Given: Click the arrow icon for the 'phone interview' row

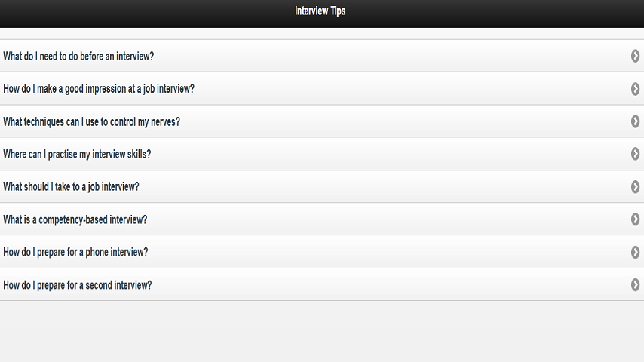Looking at the screenshot, I should click(636, 252).
